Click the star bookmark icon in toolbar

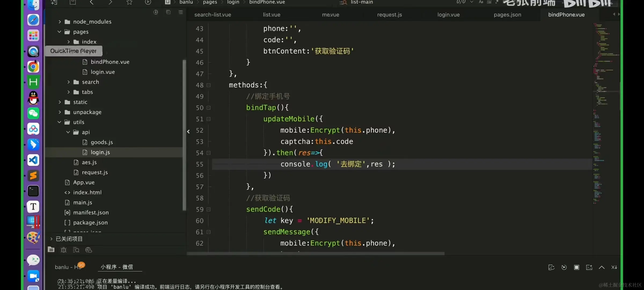129,2
